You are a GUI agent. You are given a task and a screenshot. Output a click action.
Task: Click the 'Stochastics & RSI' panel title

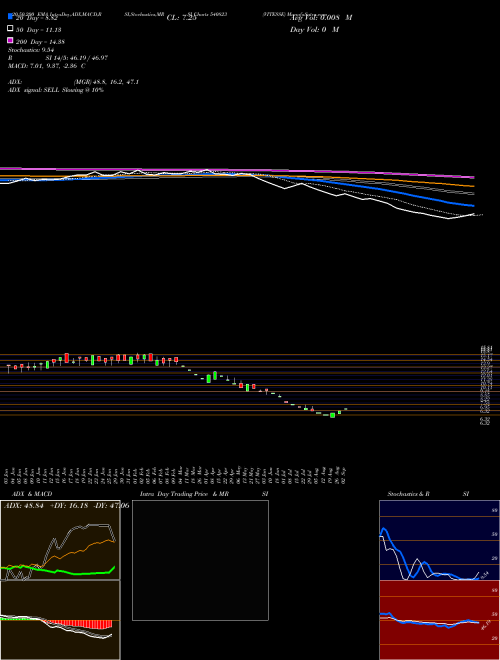[428, 494]
